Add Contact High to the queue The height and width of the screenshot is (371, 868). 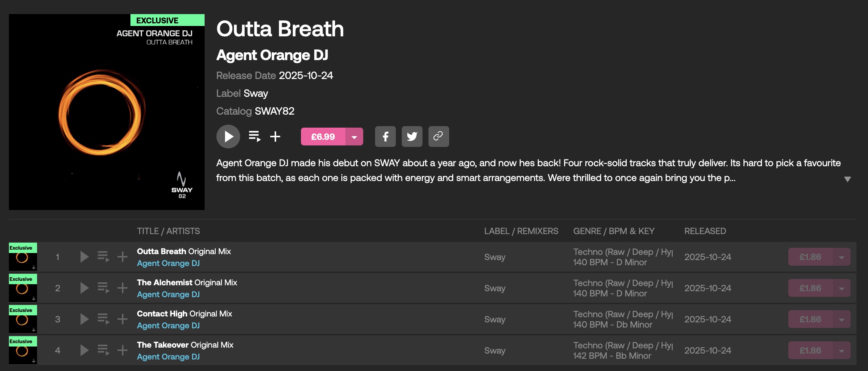point(103,319)
